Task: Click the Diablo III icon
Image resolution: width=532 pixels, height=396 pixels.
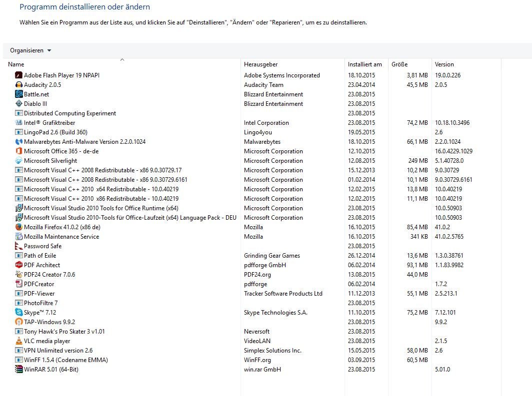Action: pyautogui.click(x=19, y=104)
